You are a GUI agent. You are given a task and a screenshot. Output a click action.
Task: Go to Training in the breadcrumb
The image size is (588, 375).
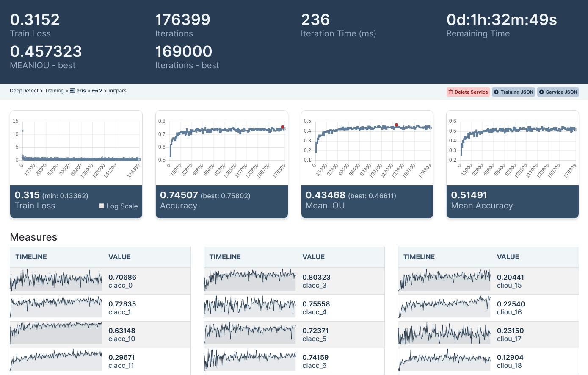(x=54, y=91)
